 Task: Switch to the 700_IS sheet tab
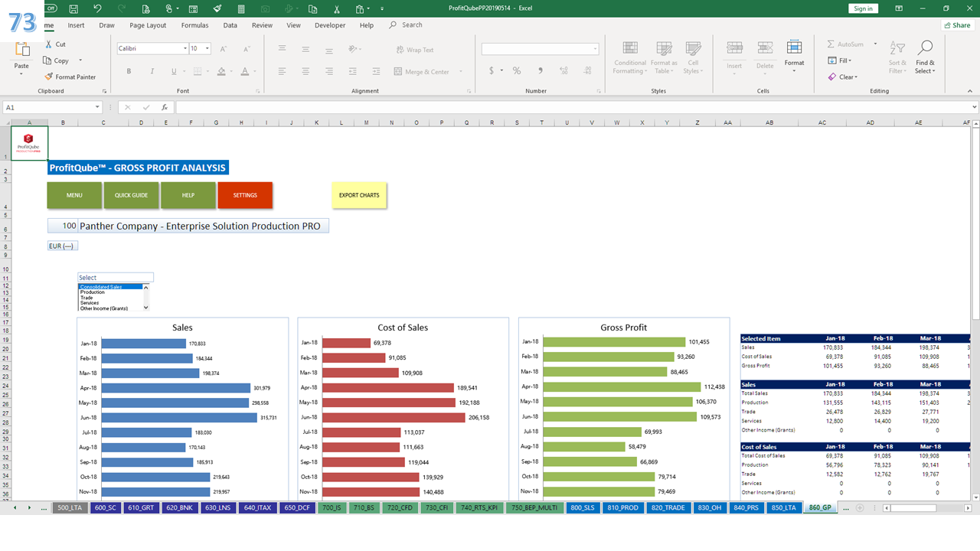pyautogui.click(x=332, y=507)
